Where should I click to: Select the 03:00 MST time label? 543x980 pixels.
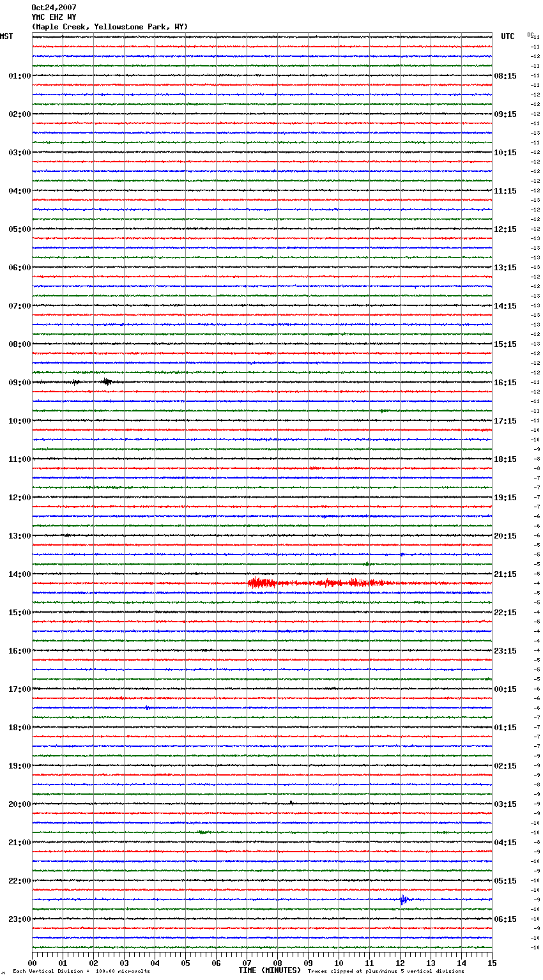20,153
